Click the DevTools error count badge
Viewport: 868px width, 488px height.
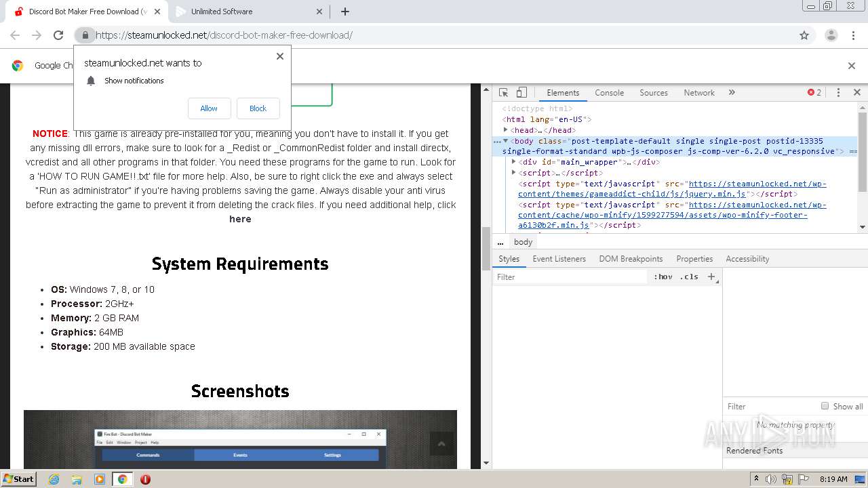tap(814, 93)
